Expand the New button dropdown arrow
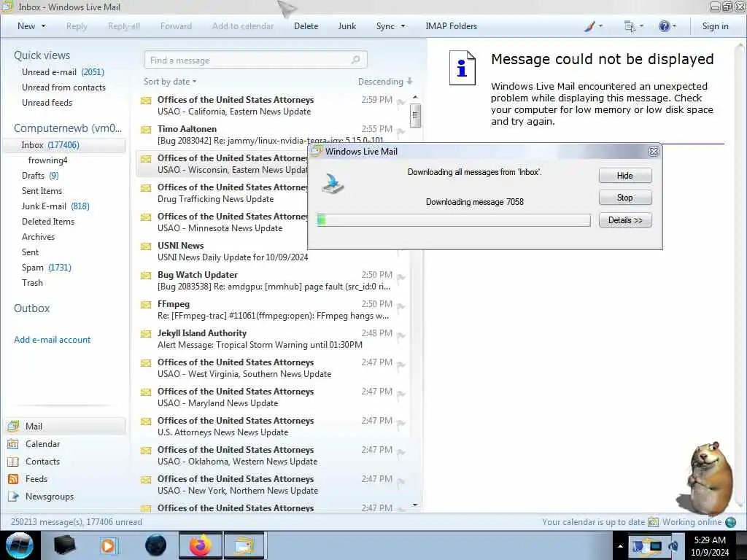Image resolution: width=747 pixels, height=560 pixels. point(43,26)
